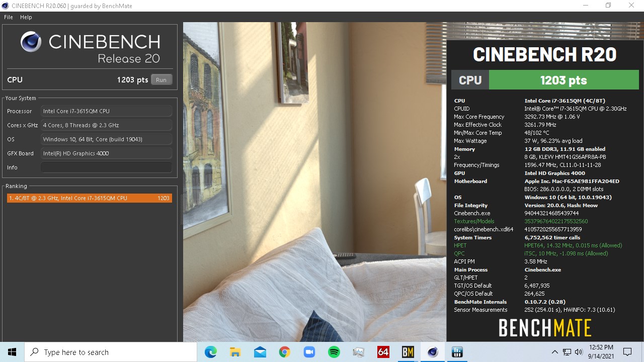This screenshot has width=644, height=362.
Task: Show hidden system tray icons
Action: tap(554, 352)
